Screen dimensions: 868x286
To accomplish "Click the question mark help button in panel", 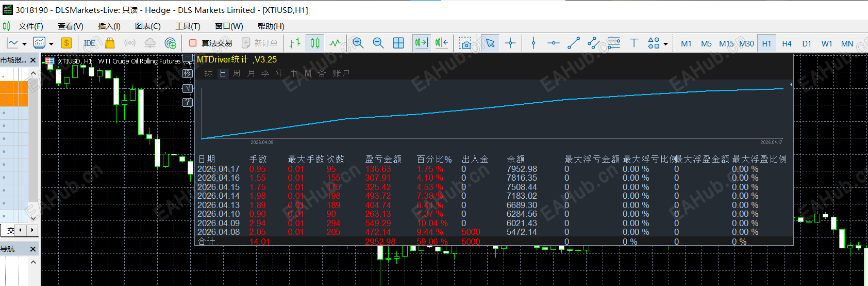I will pyautogui.click(x=188, y=102).
